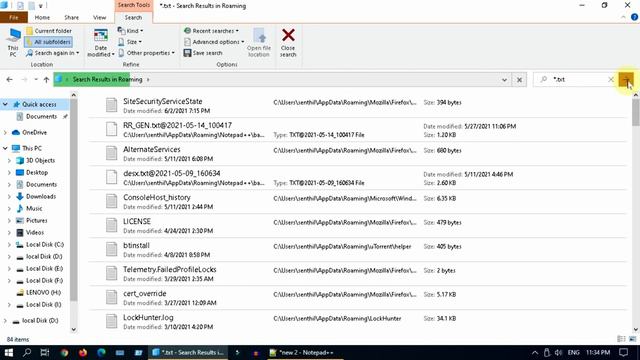Image resolution: width=640 pixels, height=360 pixels.
Task: Select Local Disk (C:) drive
Action: [45, 245]
